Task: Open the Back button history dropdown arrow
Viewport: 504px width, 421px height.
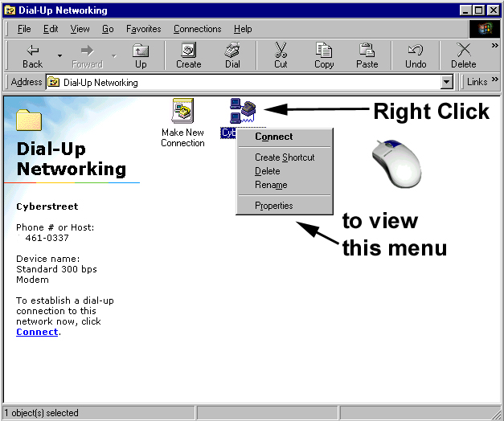Action: coord(59,55)
